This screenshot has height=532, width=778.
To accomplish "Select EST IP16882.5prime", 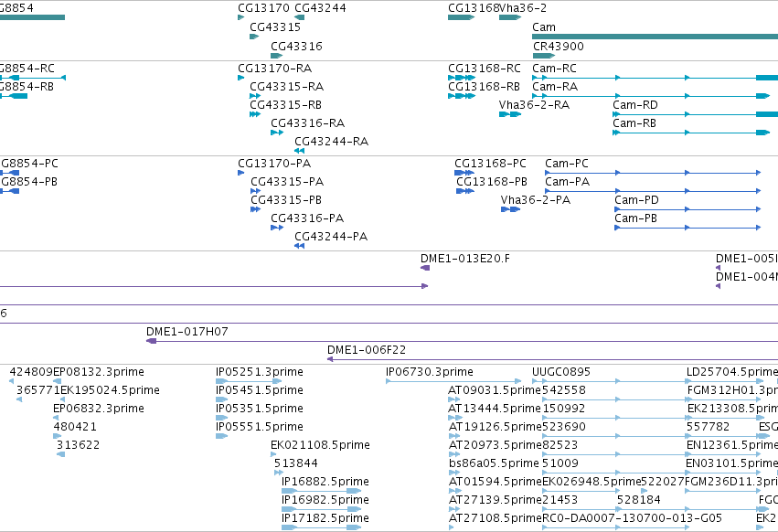I will [322, 491].
